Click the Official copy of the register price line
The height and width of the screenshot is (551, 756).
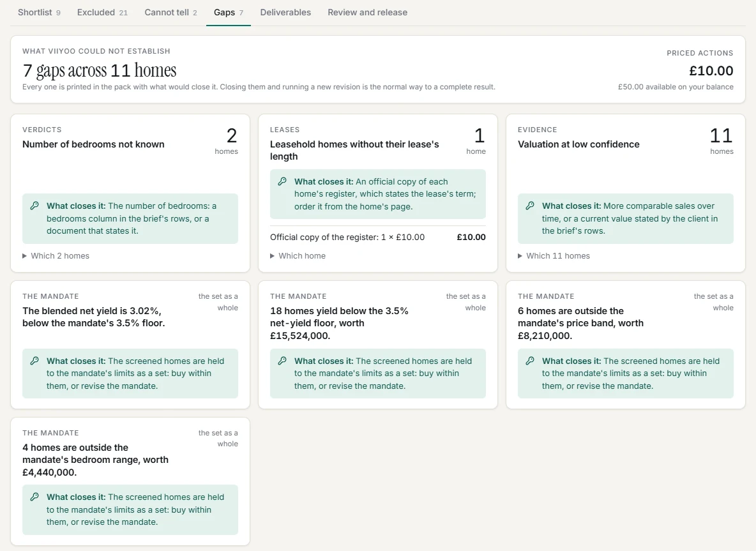click(378, 237)
